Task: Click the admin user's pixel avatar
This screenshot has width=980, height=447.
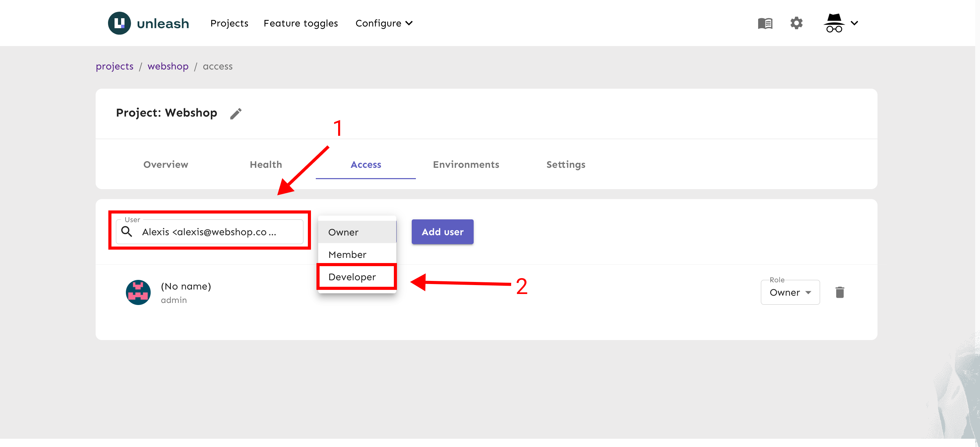Action: tap(138, 292)
